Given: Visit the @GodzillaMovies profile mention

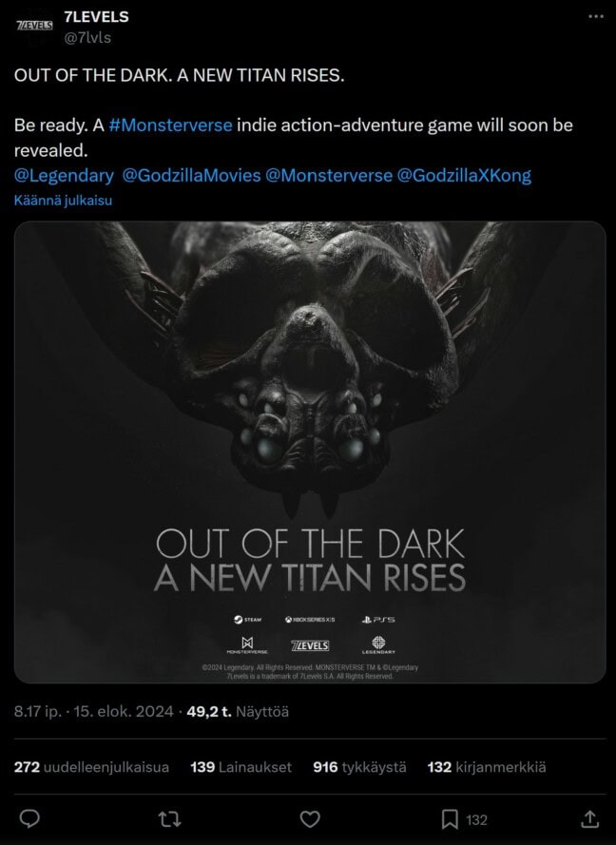Looking at the screenshot, I should (191, 175).
